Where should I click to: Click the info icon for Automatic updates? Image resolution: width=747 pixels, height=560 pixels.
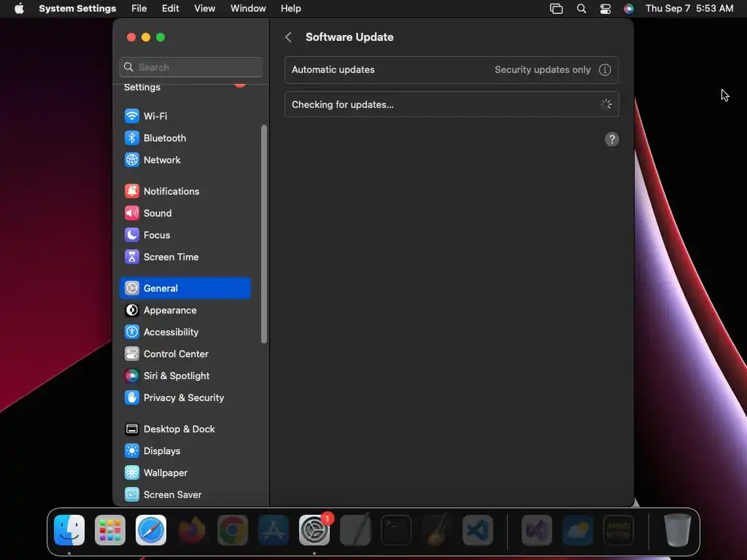pos(605,70)
